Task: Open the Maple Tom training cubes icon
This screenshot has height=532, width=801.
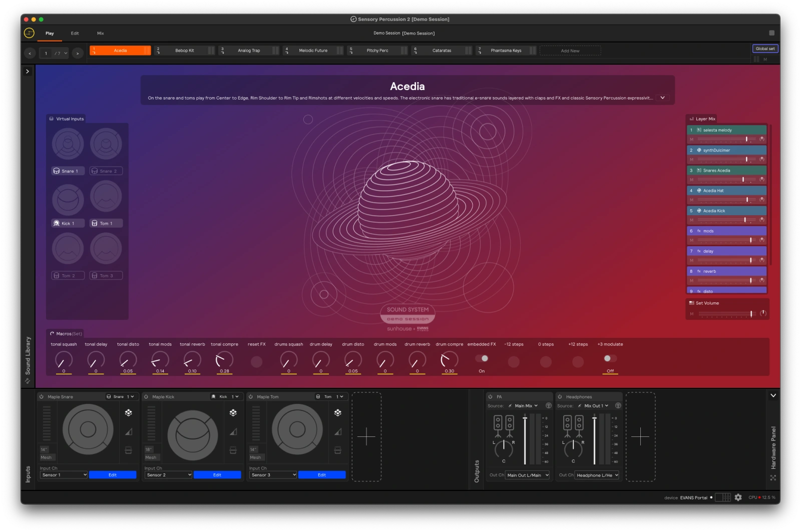Action: (338, 413)
